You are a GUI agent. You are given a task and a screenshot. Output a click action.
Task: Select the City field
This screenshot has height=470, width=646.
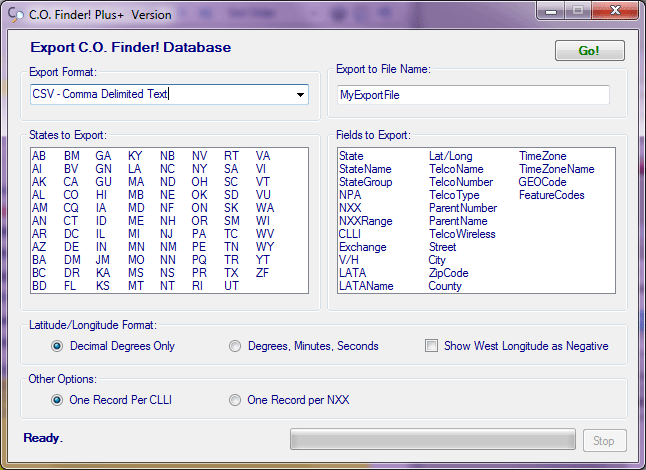coord(437,260)
